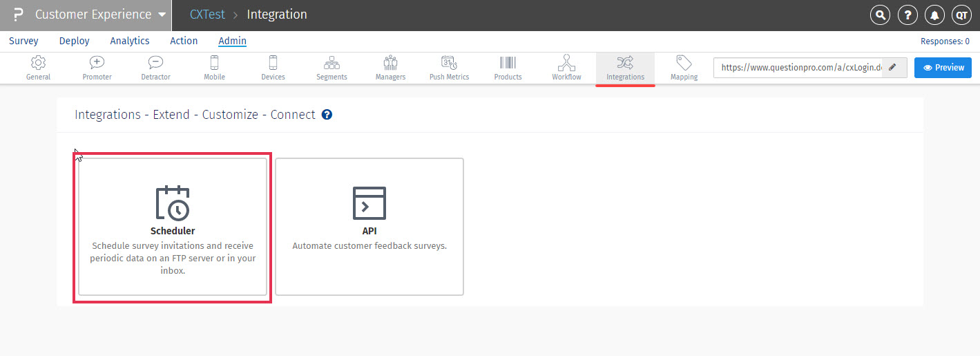Screen dimensions: 980x356
Task: Switch to the Admin menu tab
Action: (x=233, y=41)
